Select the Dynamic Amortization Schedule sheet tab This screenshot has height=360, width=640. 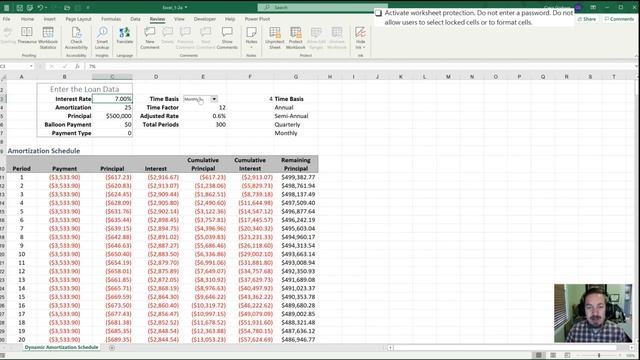tap(61, 347)
